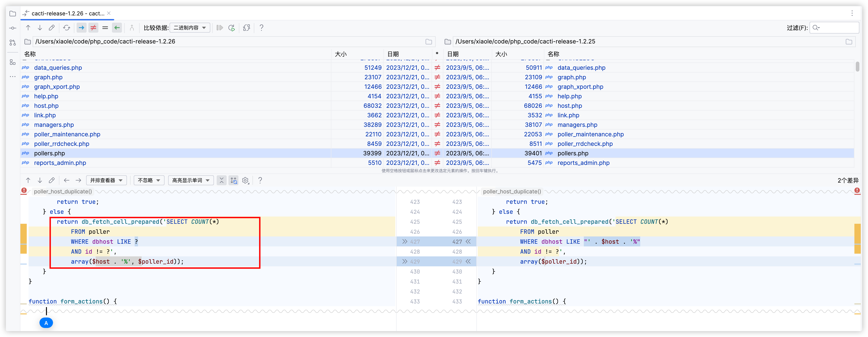The width and height of the screenshot is (868, 337).
Task: Open the Commit tool window icon
Action: 13,28
